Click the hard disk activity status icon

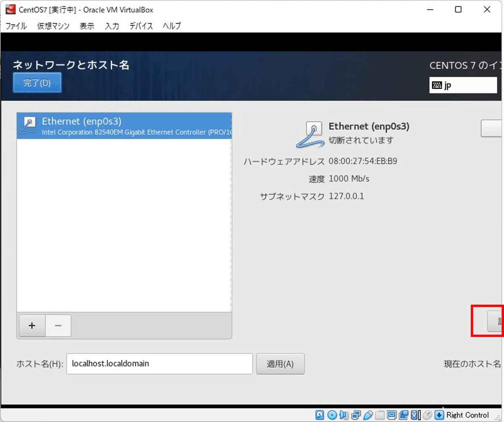320,415
